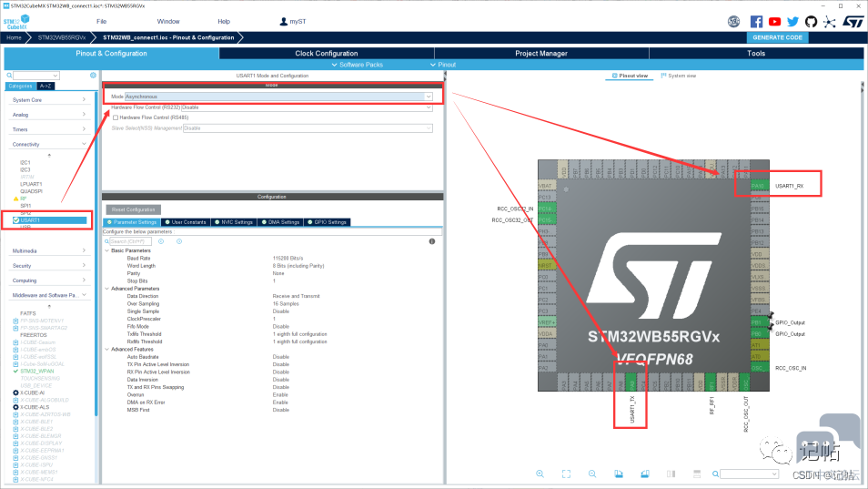
Task: Expand the Timers category
Action: (x=49, y=129)
